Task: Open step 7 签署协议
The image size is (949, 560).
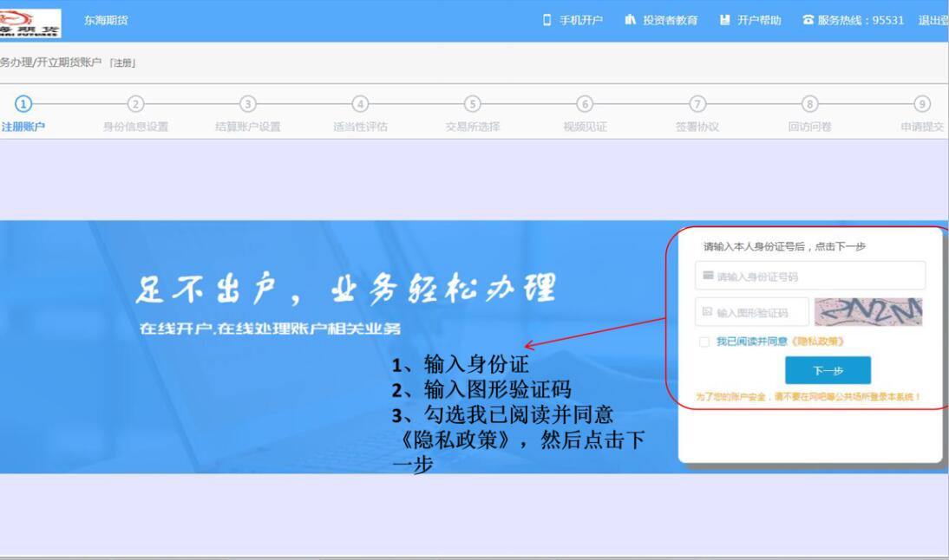Action: click(x=697, y=105)
